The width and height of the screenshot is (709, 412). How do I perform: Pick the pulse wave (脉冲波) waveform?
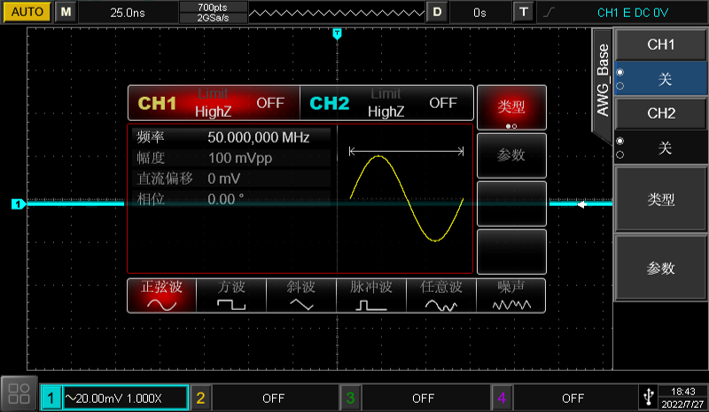371,295
